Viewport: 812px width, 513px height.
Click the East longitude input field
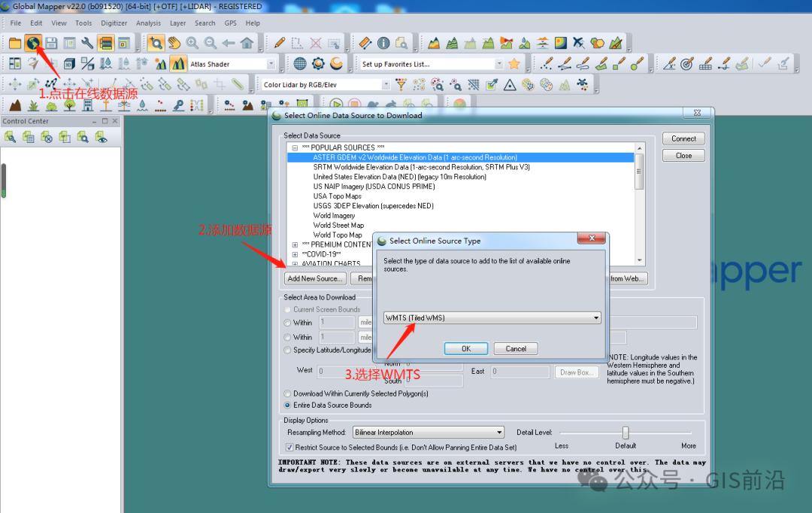pos(520,371)
